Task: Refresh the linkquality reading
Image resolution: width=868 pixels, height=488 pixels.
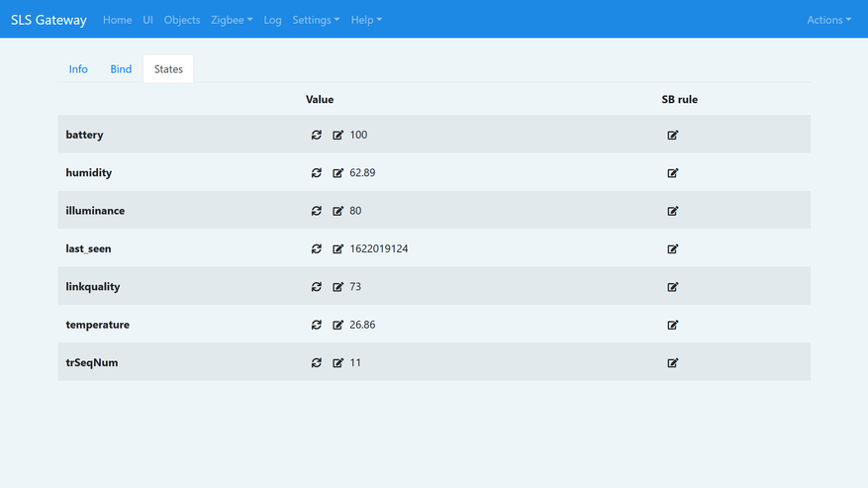Action: click(x=317, y=287)
